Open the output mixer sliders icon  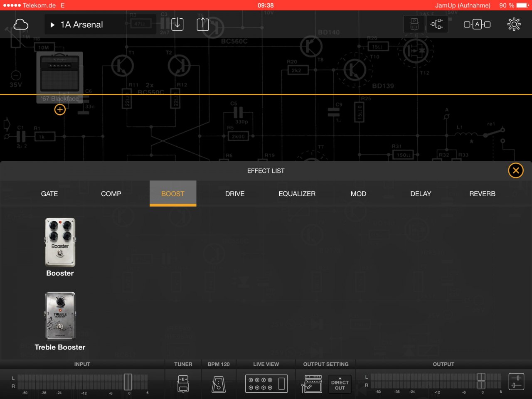(x=516, y=382)
